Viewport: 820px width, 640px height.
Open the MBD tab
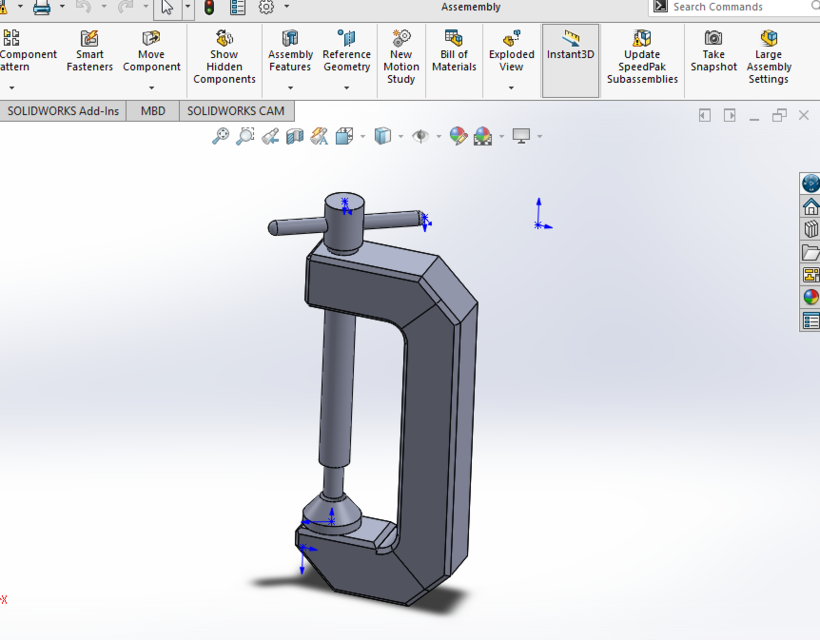[x=152, y=111]
